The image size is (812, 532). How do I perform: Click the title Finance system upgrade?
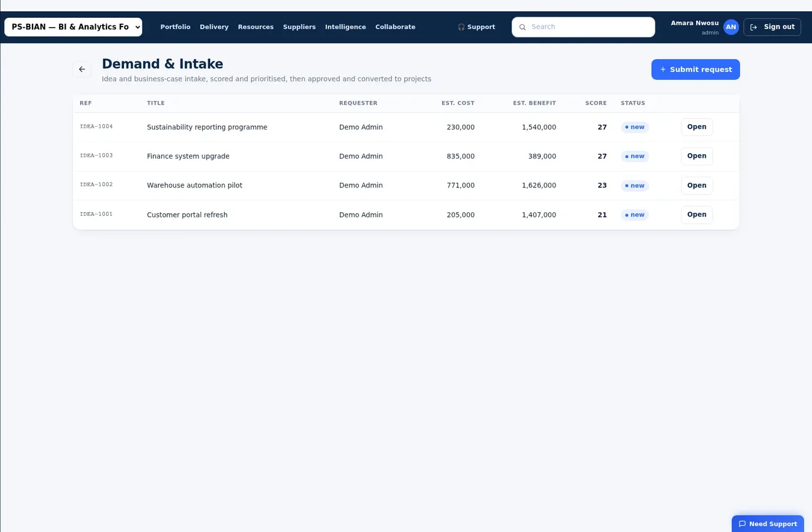click(188, 156)
